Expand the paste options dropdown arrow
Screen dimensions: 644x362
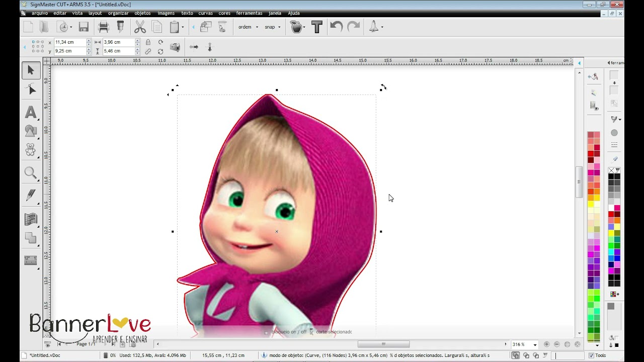[x=183, y=28]
